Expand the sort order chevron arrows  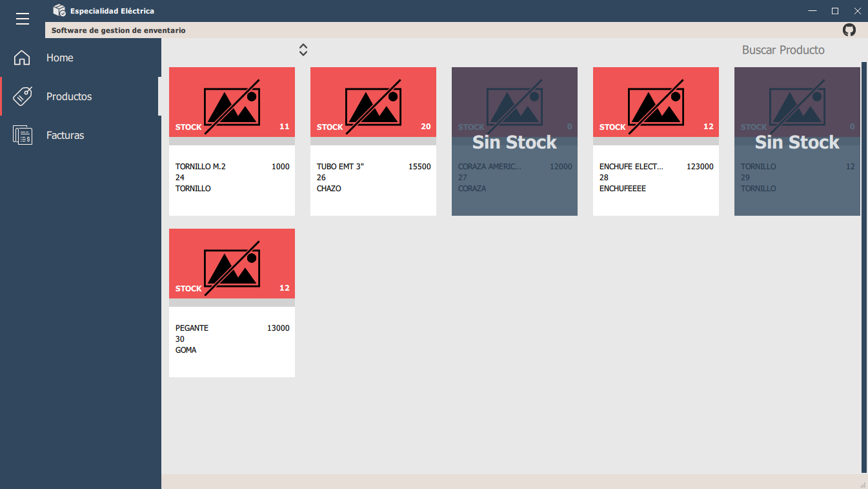(x=303, y=50)
